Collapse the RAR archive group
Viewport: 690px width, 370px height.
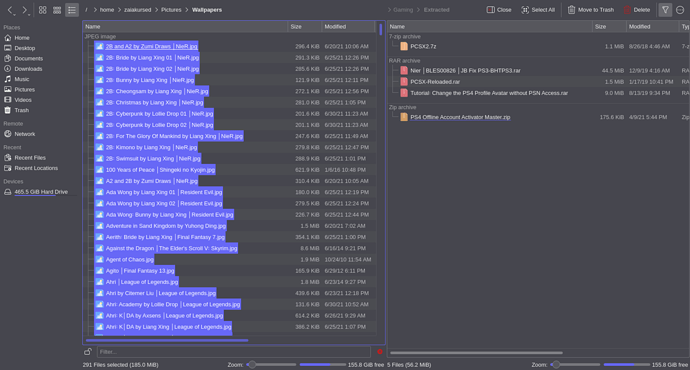tap(404, 61)
